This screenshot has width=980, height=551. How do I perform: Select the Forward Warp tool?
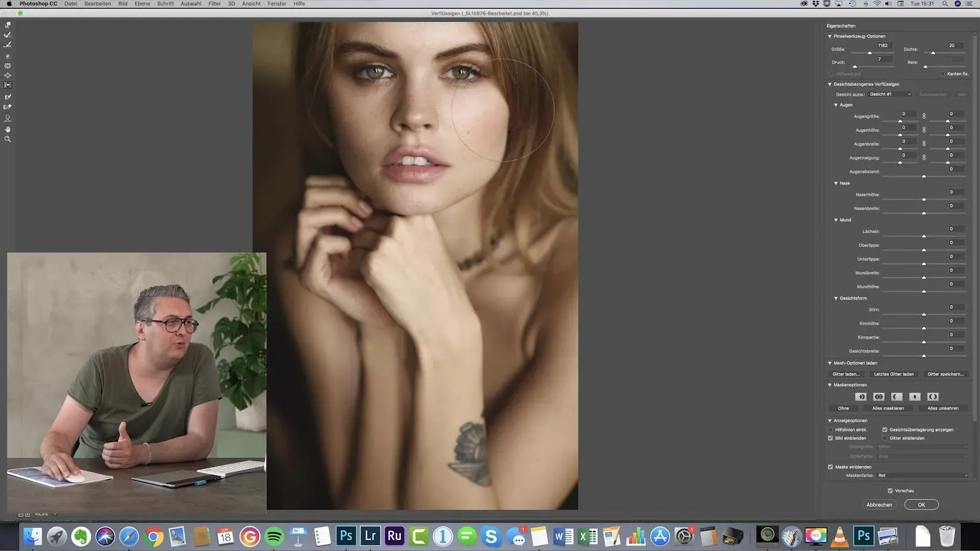8,25
